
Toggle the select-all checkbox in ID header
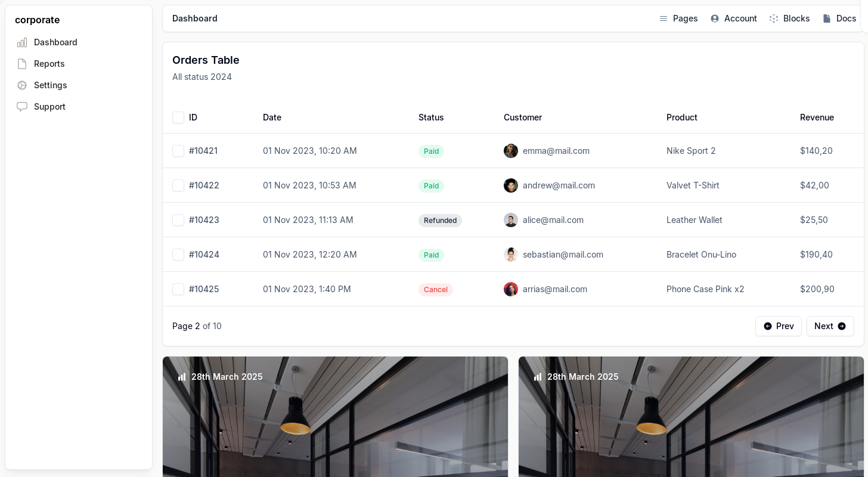click(x=178, y=117)
